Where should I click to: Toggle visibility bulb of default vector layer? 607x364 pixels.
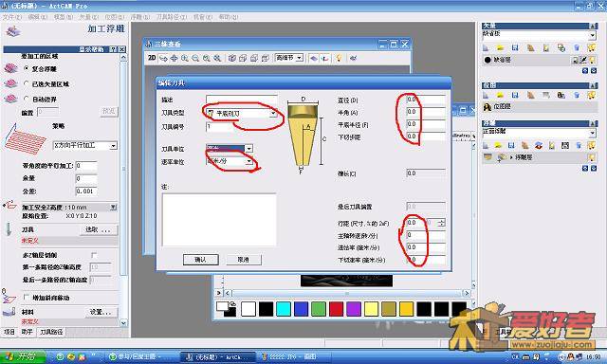pyautogui.click(x=592, y=60)
